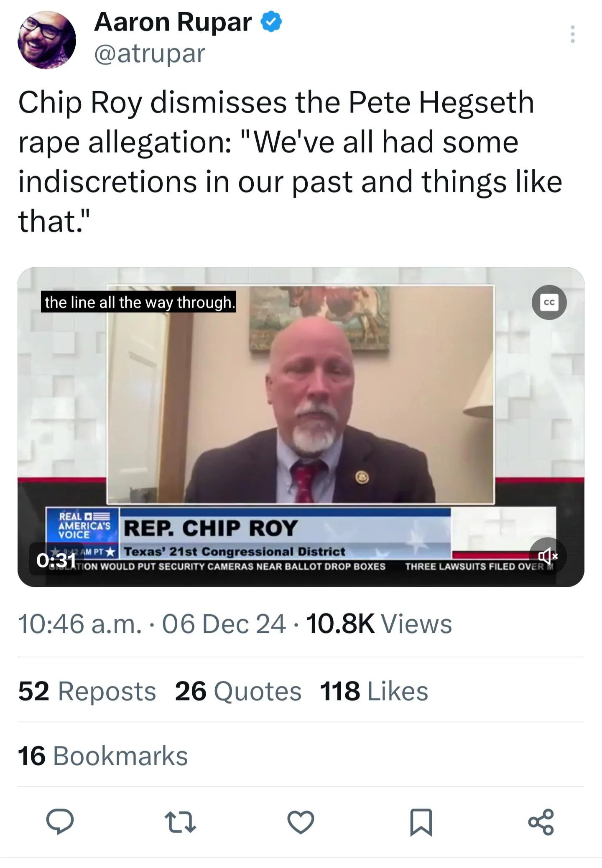Open the three-dot more options menu
The width and height of the screenshot is (602, 868).
(572, 34)
